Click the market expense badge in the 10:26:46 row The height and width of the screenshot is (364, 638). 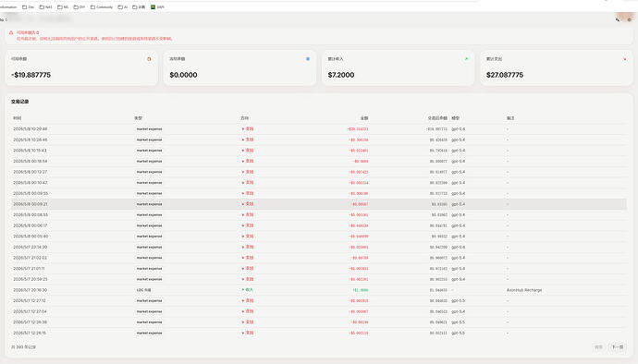149,140
